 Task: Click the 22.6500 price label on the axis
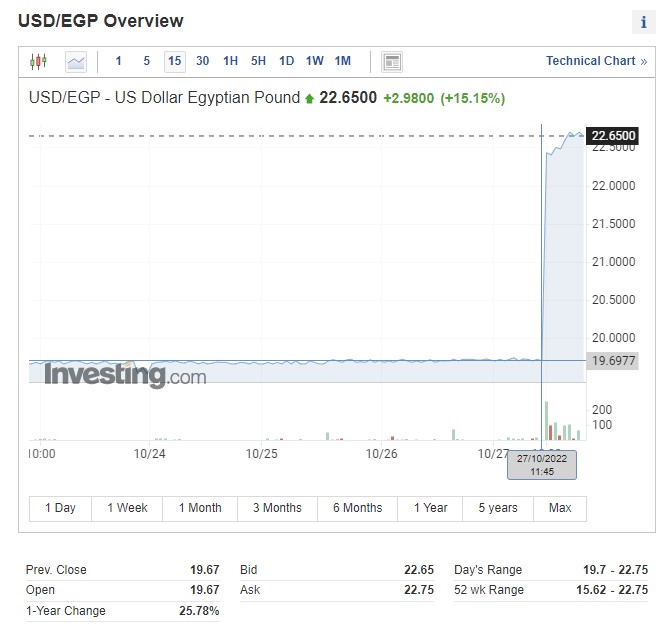tap(614, 135)
